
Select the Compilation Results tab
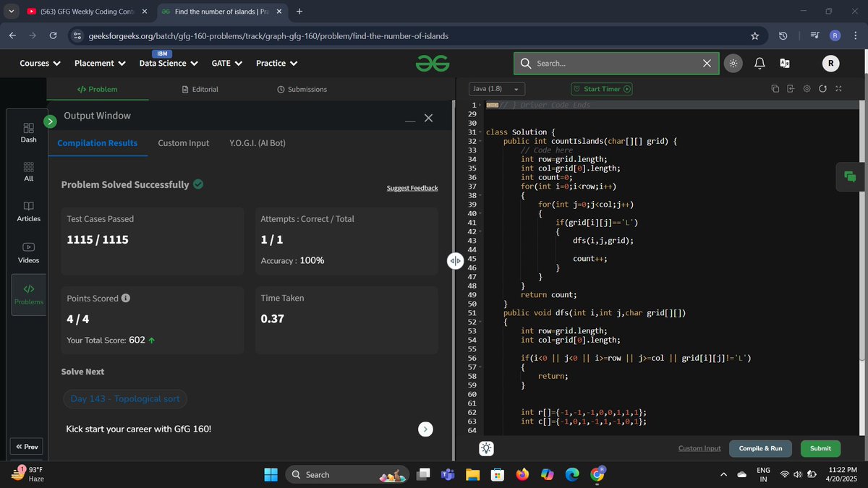pyautogui.click(x=98, y=143)
